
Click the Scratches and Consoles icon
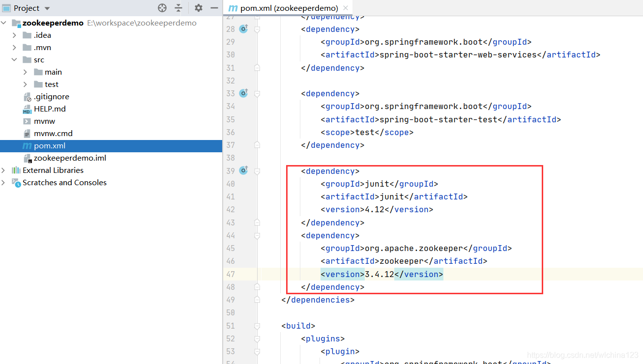pos(16,183)
